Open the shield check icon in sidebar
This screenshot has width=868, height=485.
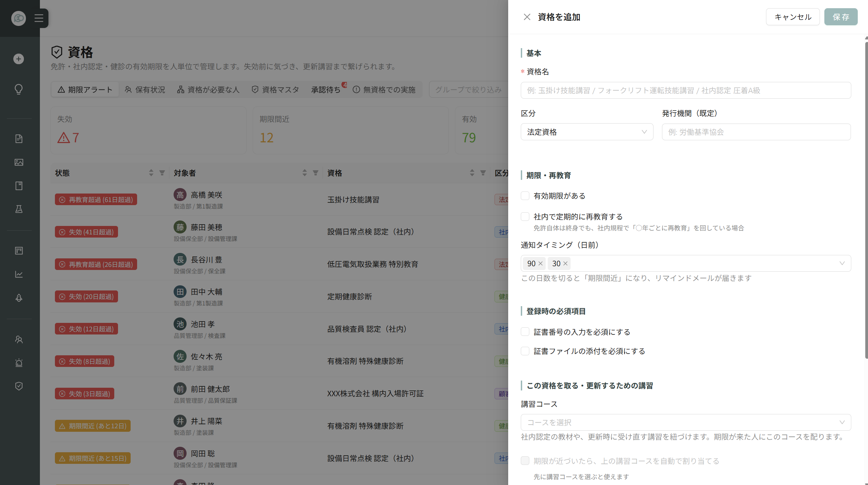click(x=19, y=386)
